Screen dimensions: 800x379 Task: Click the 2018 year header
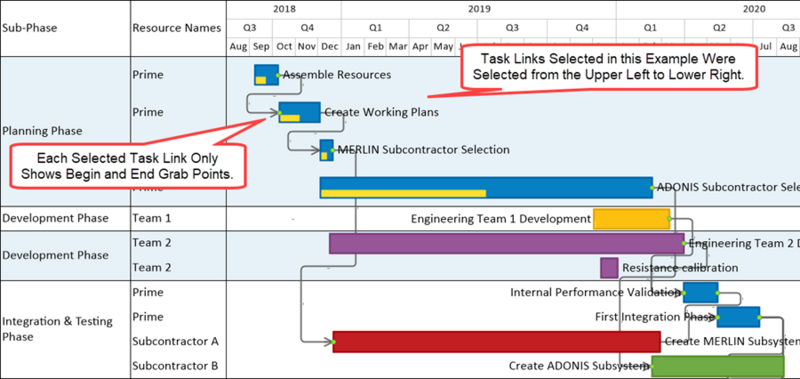tap(284, 9)
